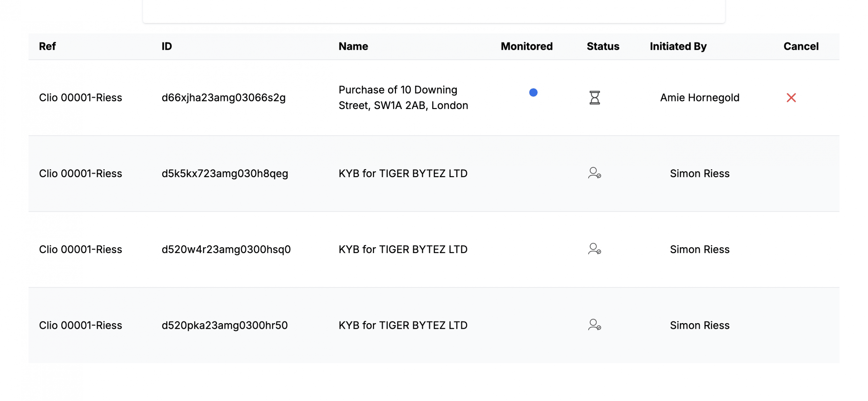Click the Initiated By column header

pos(678,46)
